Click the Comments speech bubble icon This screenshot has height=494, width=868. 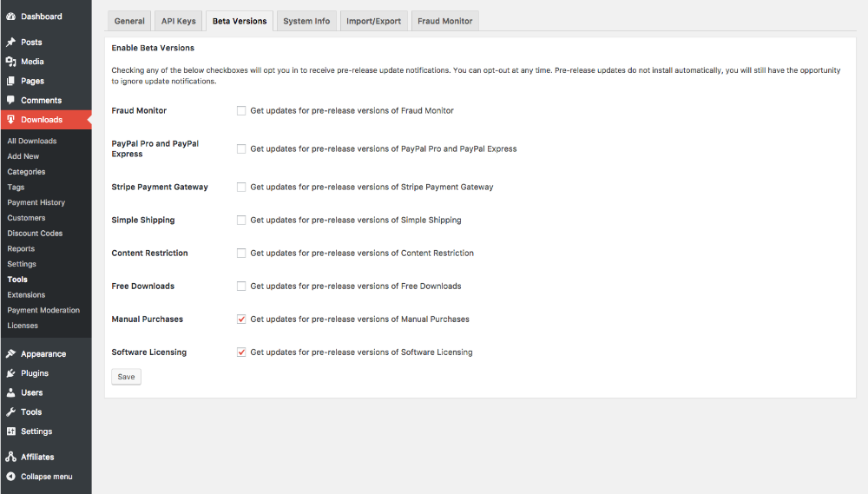click(x=10, y=100)
